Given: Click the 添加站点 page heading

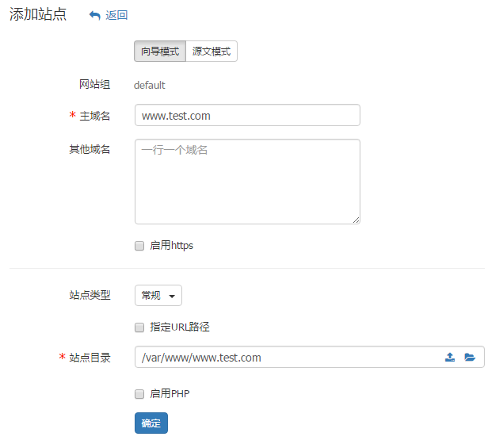Looking at the screenshot, I should [38, 14].
